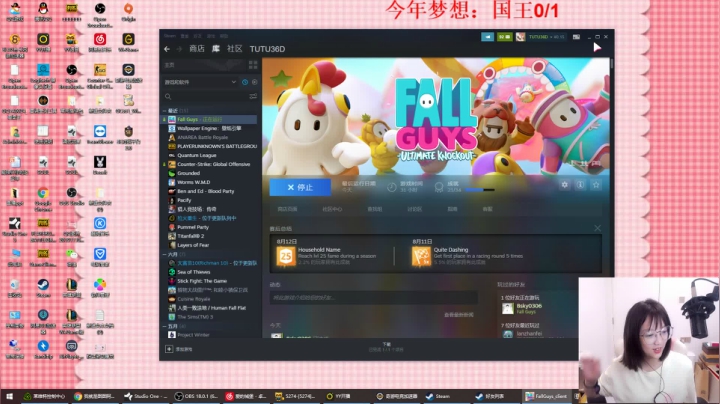Click the blue 停止 (Stop) button
Screen dimensions: 720x404
click(300, 187)
